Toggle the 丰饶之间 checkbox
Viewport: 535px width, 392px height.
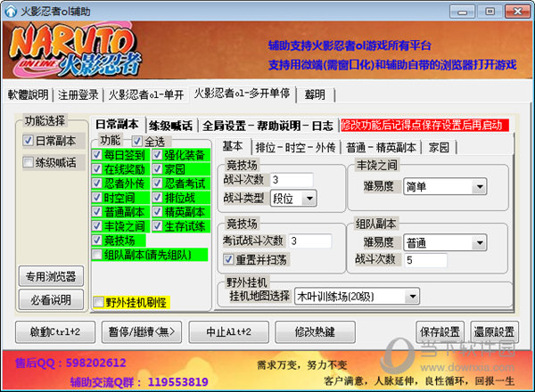(97, 226)
